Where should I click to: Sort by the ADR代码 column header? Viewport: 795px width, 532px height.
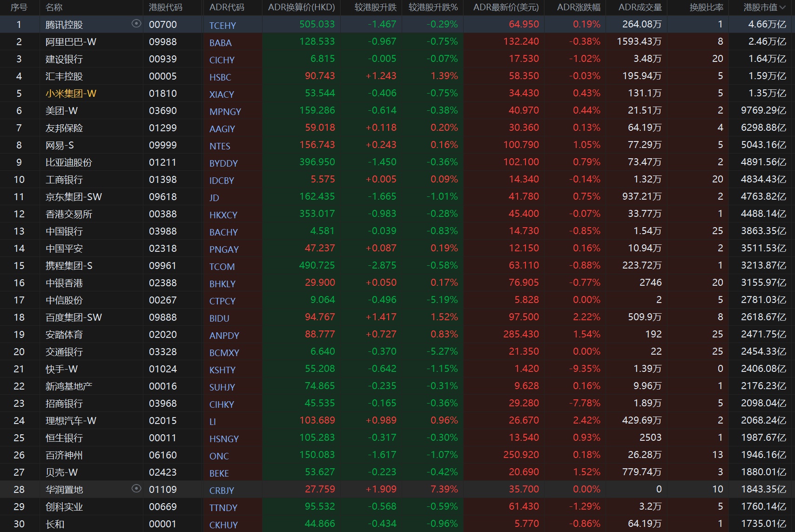click(x=227, y=7)
